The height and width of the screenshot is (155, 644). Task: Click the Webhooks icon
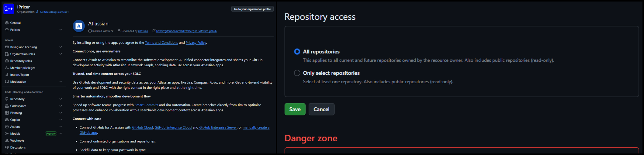pos(7,141)
